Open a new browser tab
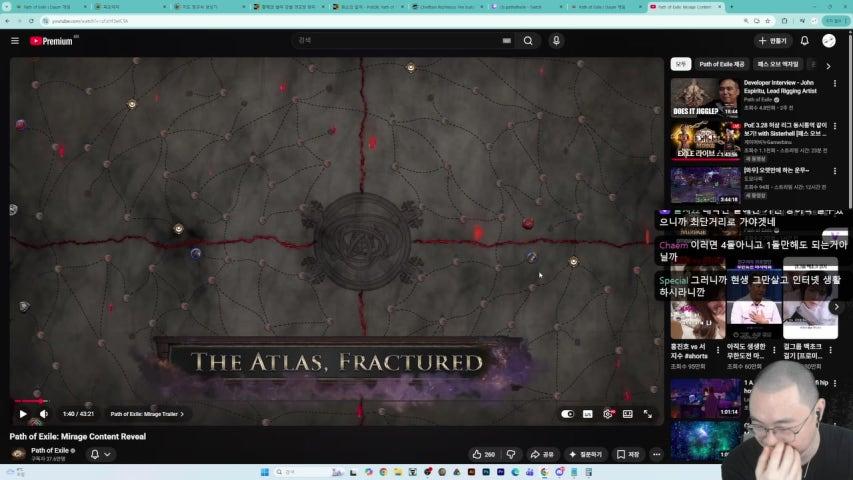This screenshot has width=853, height=480. click(732, 7)
